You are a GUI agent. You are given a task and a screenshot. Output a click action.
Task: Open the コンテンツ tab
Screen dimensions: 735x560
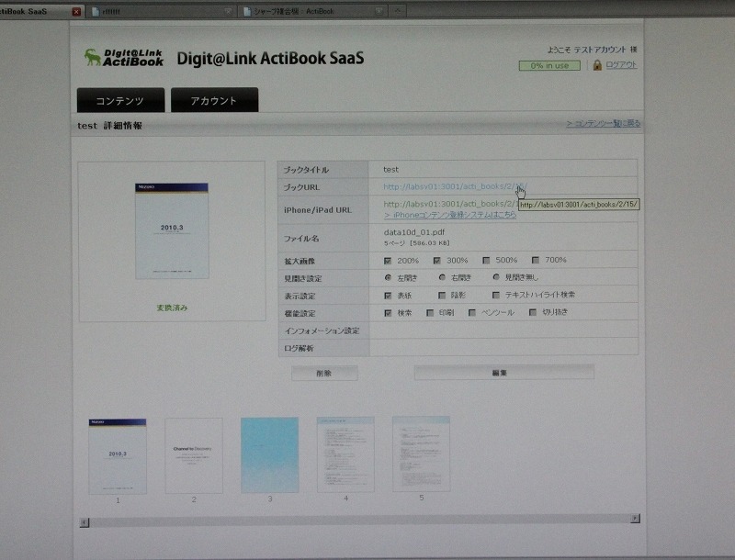coord(120,100)
